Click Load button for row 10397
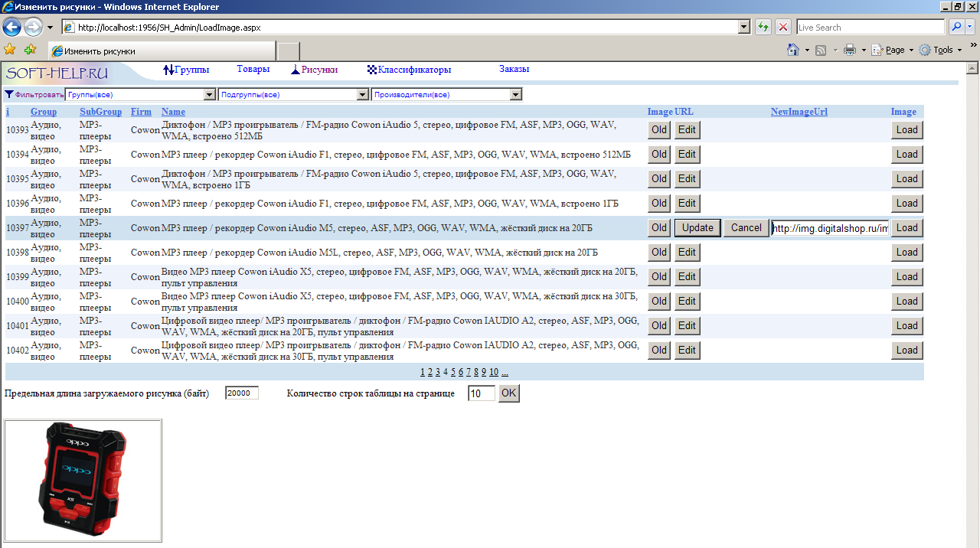The width and height of the screenshot is (980, 548). click(x=907, y=228)
